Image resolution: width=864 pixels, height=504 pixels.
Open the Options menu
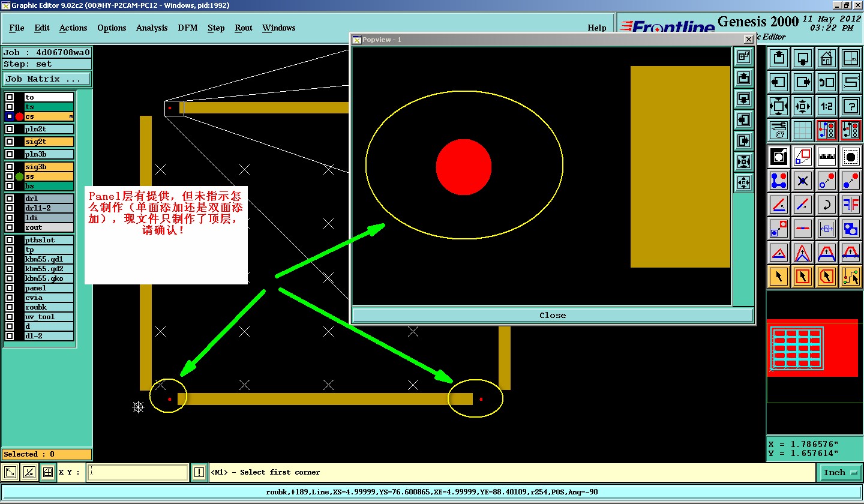[x=112, y=28]
